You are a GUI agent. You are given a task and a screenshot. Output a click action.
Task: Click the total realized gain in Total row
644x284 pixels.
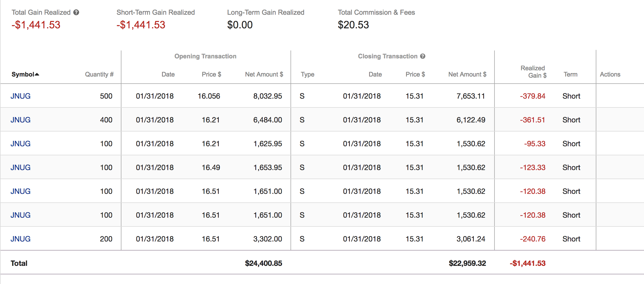527,263
